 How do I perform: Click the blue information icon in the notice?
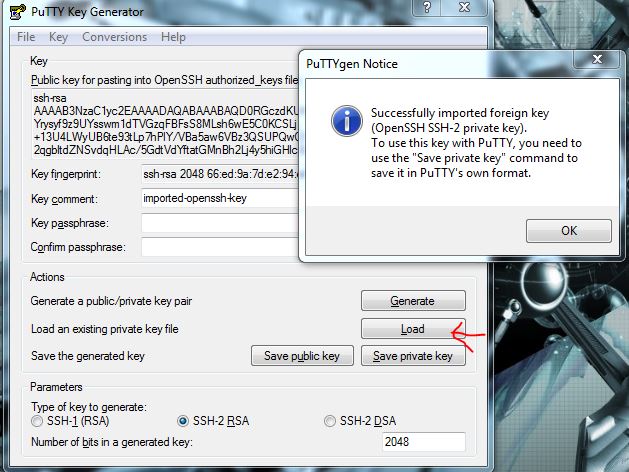click(347, 121)
